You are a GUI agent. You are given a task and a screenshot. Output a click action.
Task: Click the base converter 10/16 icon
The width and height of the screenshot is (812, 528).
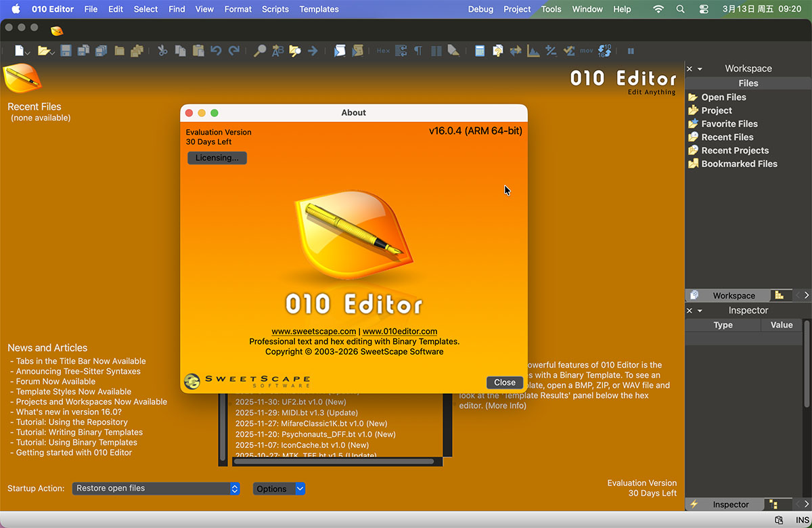coord(604,51)
